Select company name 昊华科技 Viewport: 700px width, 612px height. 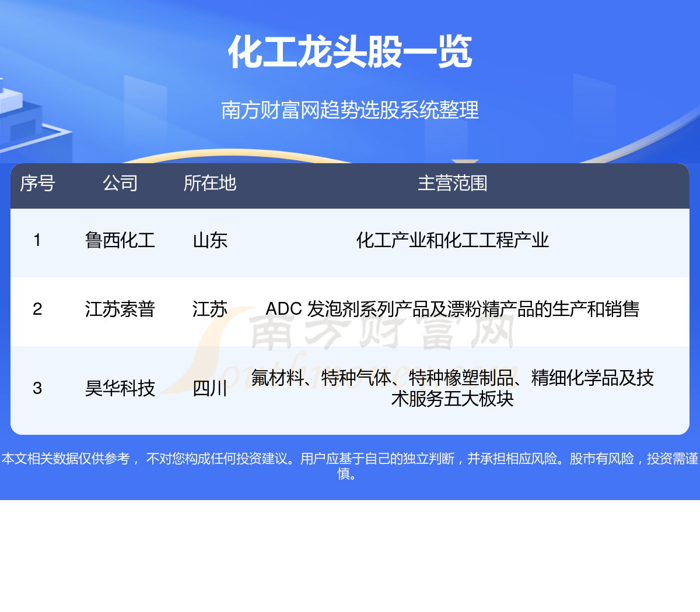coord(120,388)
